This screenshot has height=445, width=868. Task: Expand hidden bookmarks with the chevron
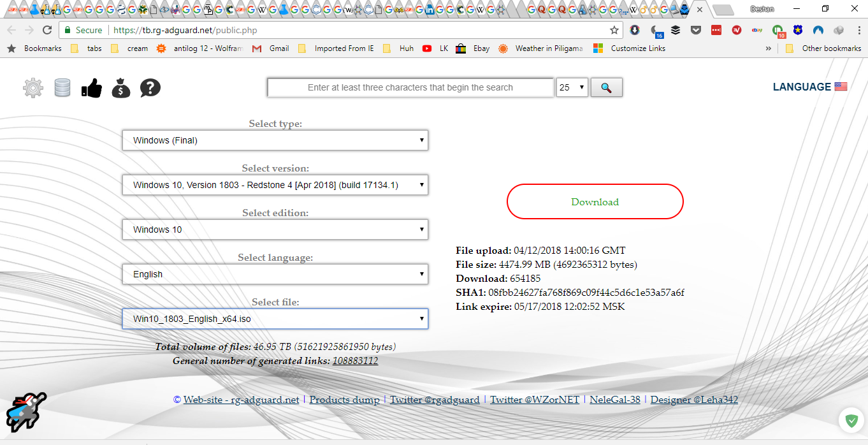pyautogui.click(x=768, y=48)
